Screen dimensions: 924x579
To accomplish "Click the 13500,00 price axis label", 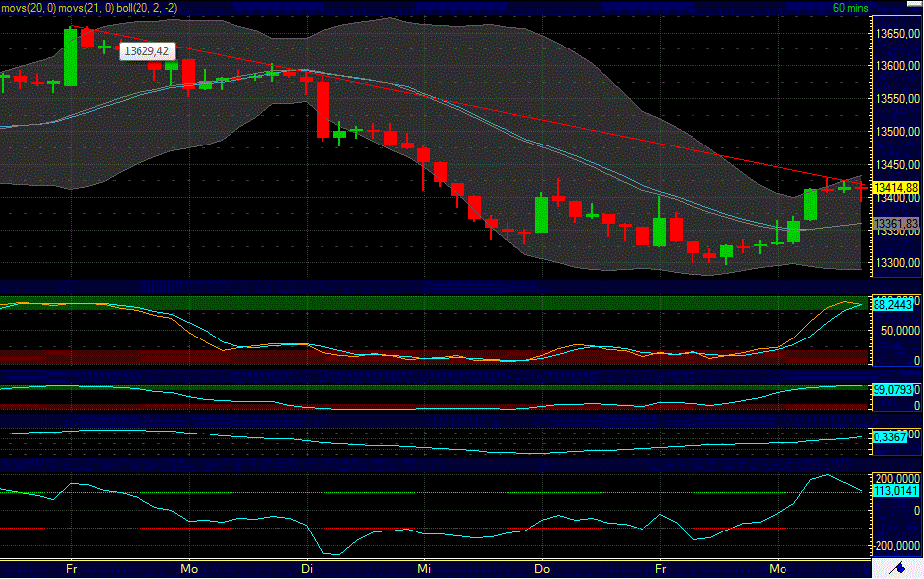I will click(897, 132).
